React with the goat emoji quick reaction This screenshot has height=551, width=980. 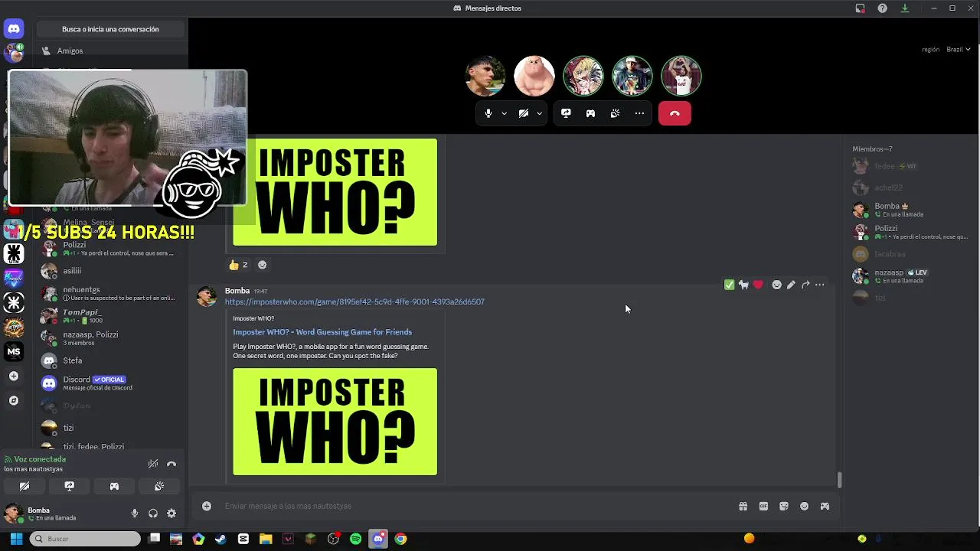[x=743, y=285]
